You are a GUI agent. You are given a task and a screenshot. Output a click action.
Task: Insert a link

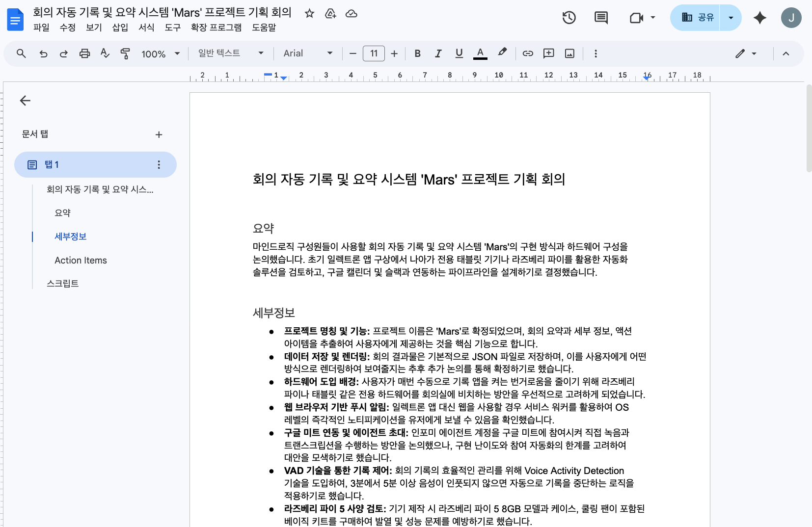pyautogui.click(x=528, y=53)
